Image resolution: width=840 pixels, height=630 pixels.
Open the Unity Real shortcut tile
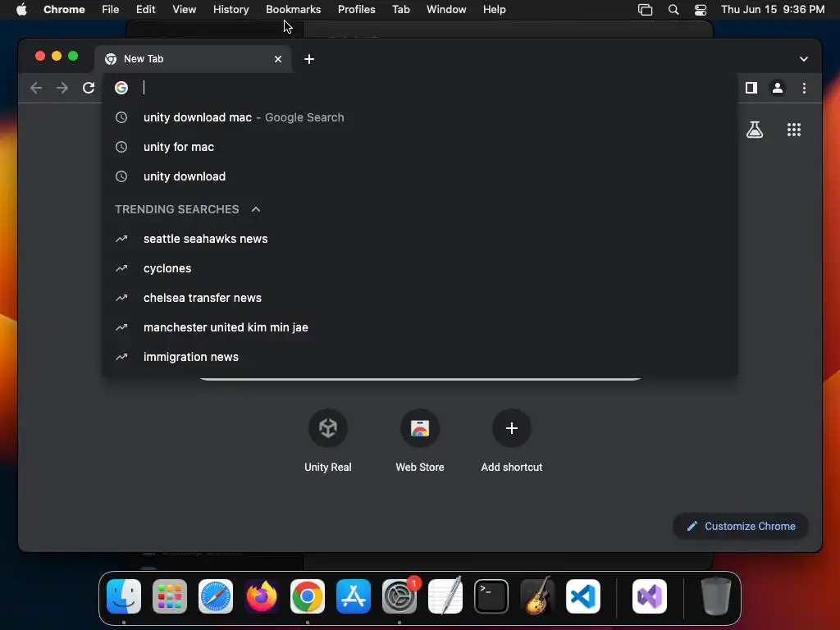[328, 441]
